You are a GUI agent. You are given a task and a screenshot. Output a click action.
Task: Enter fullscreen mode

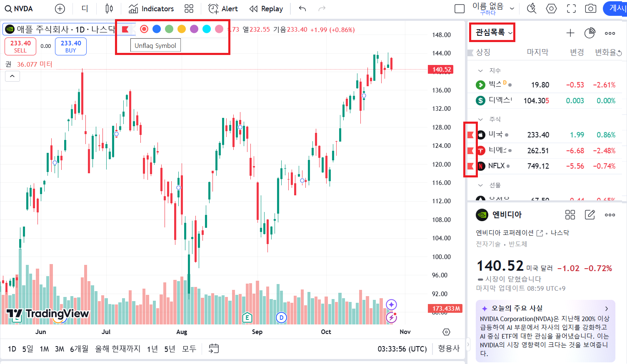pos(571,8)
